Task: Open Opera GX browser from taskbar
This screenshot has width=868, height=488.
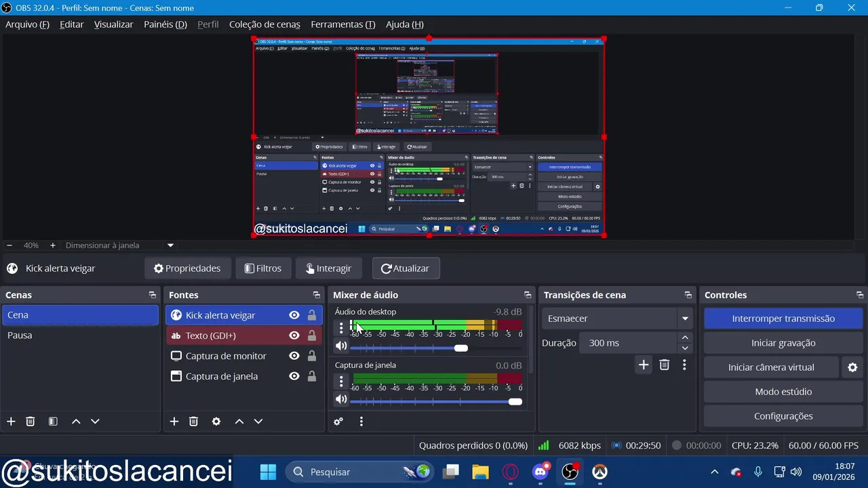Action: point(511,472)
